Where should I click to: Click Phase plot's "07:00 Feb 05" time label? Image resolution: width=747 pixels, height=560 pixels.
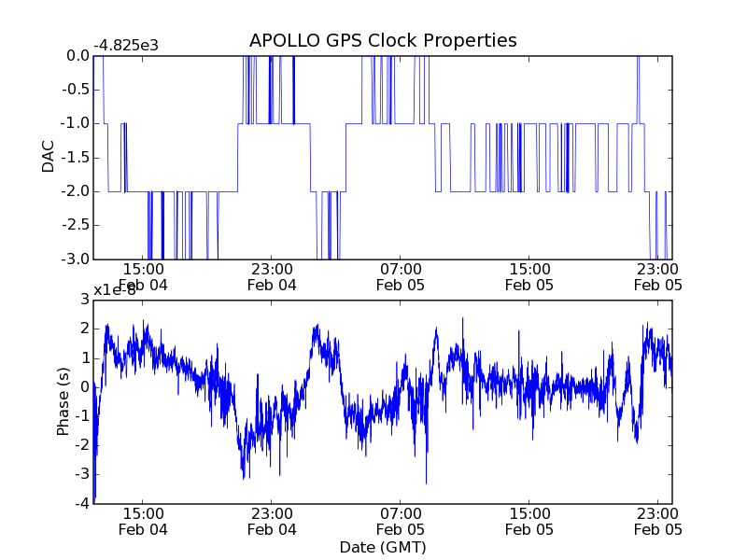[401, 522]
